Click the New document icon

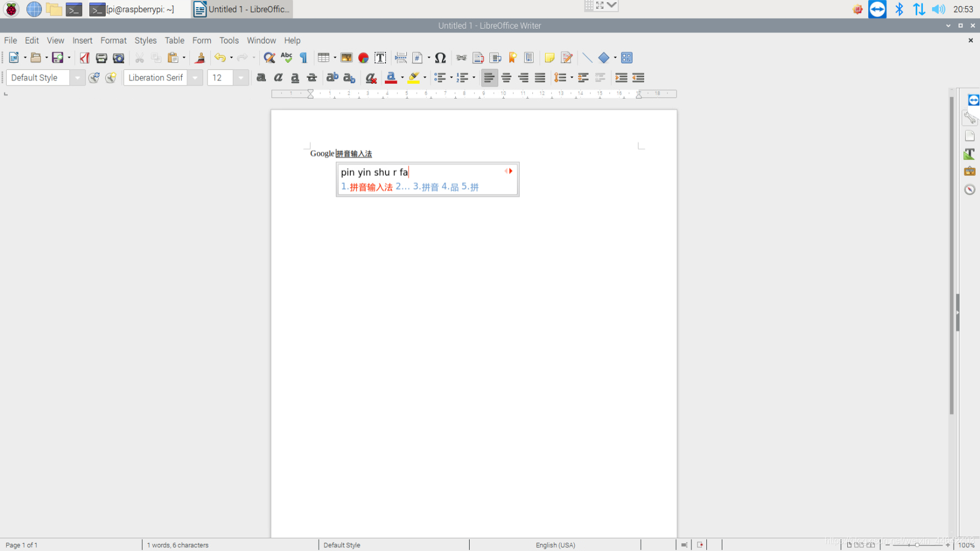click(x=14, y=58)
